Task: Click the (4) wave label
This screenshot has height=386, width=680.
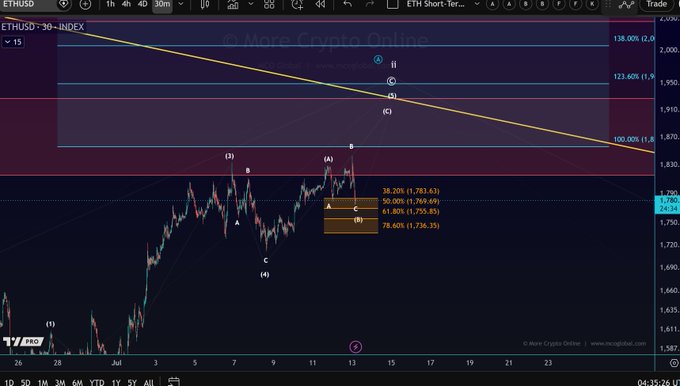Action: point(265,275)
